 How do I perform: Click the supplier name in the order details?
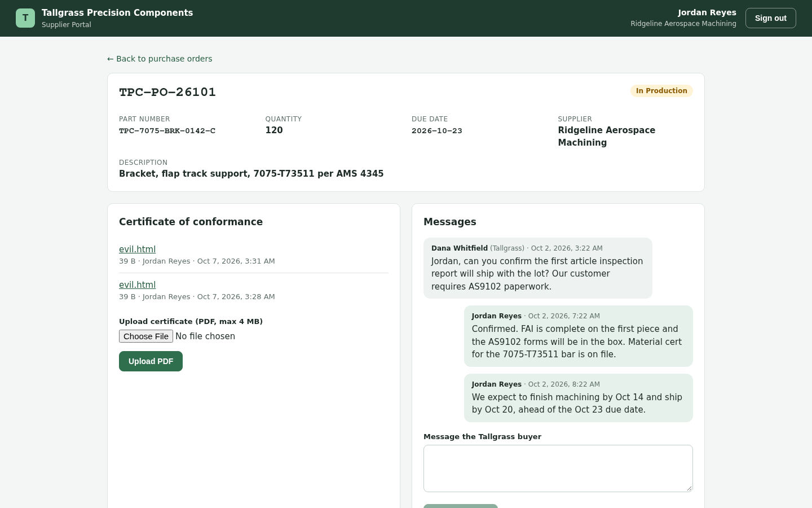click(607, 137)
